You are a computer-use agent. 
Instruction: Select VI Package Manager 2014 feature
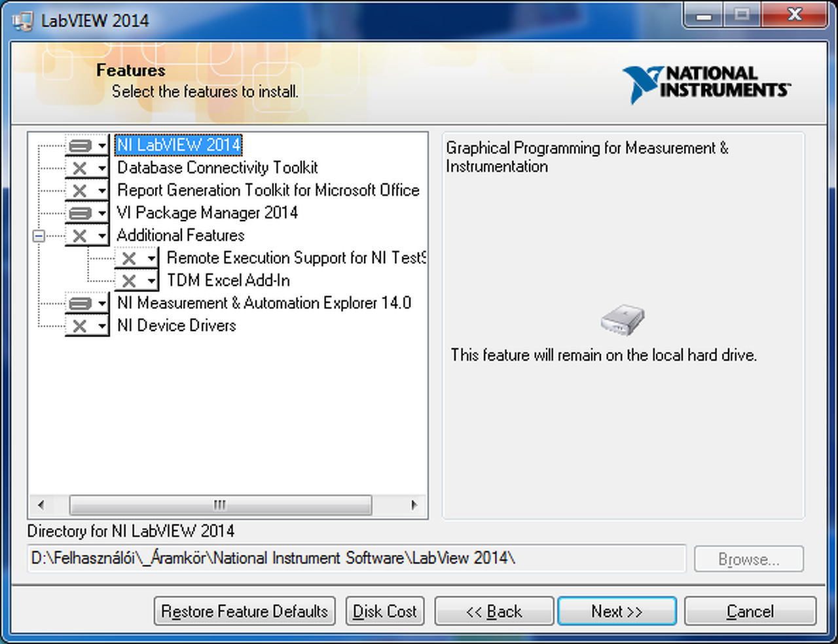point(207,213)
